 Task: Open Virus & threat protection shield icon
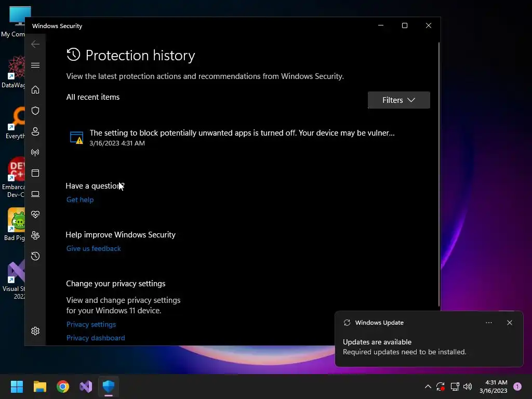click(x=35, y=111)
